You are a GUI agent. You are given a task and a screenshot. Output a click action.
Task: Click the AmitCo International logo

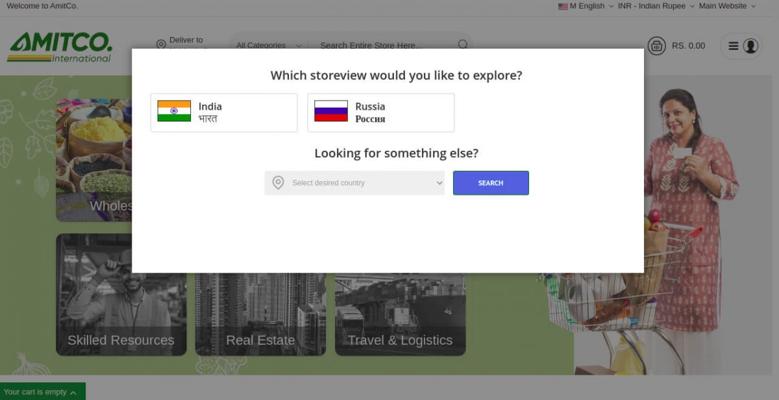click(60, 47)
